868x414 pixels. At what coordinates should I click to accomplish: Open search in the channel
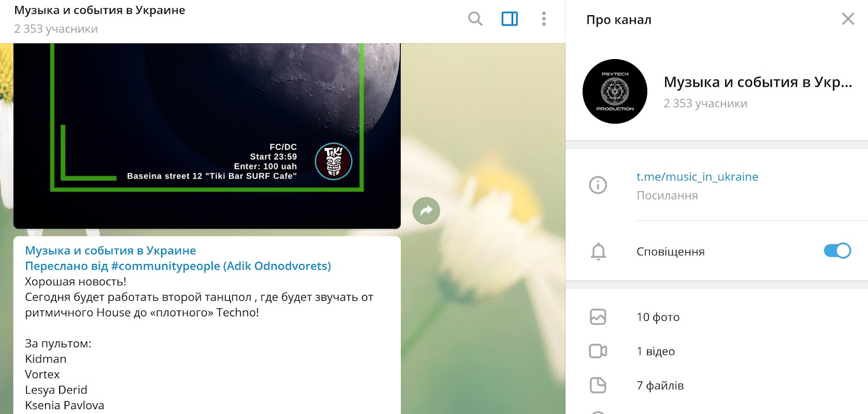click(x=475, y=19)
